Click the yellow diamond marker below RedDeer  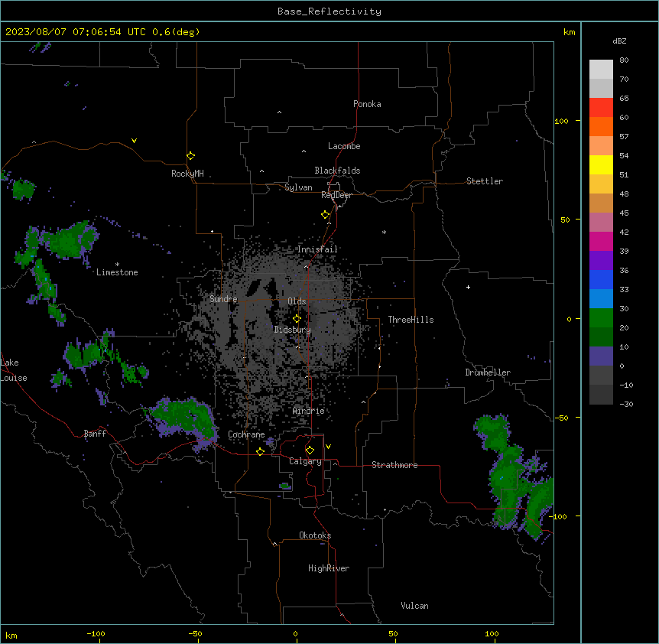click(x=325, y=215)
